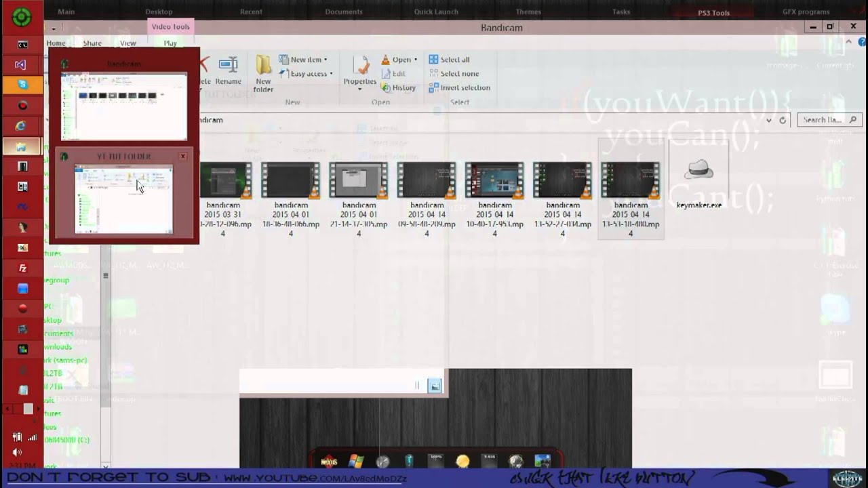Open the View ribbon tab
Viewport: 868px width, 488px height.
pyautogui.click(x=128, y=43)
